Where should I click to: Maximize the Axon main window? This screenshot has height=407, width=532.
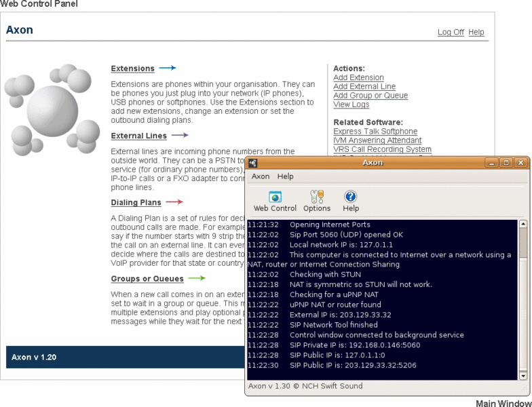point(506,163)
